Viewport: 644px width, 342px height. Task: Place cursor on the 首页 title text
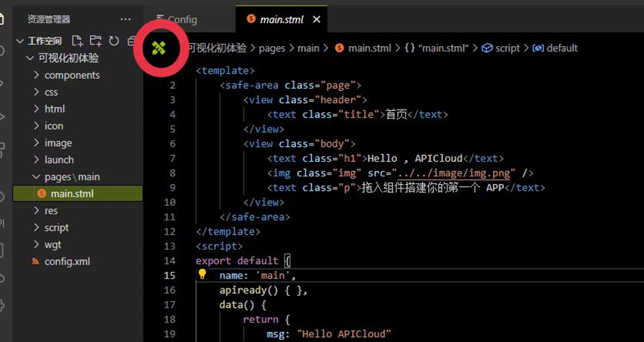click(x=396, y=114)
